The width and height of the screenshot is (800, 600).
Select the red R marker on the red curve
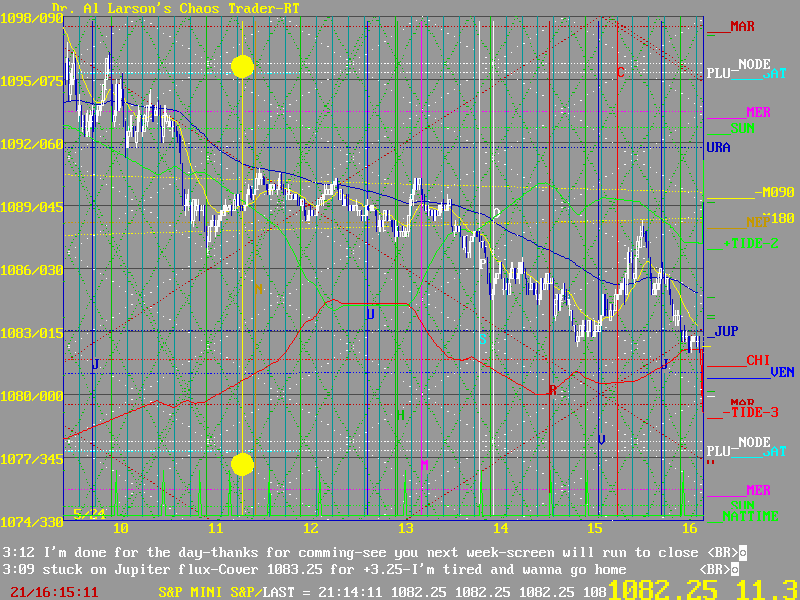pyautogui.click(x=552, y=390)
